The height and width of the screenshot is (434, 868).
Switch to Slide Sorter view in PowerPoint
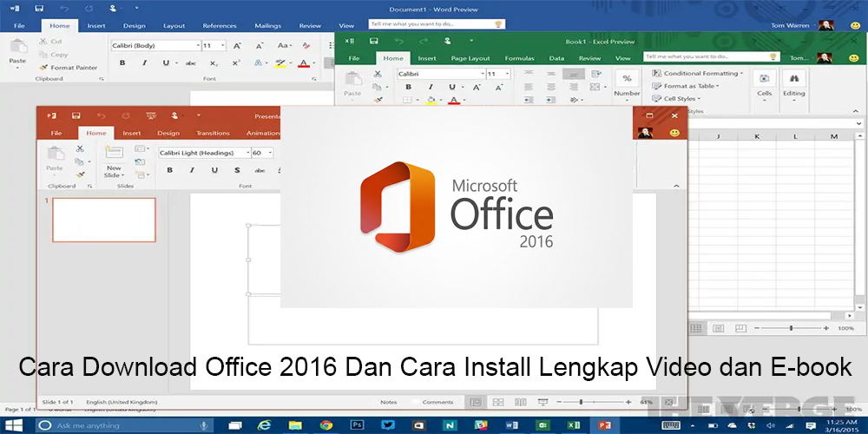497,402
